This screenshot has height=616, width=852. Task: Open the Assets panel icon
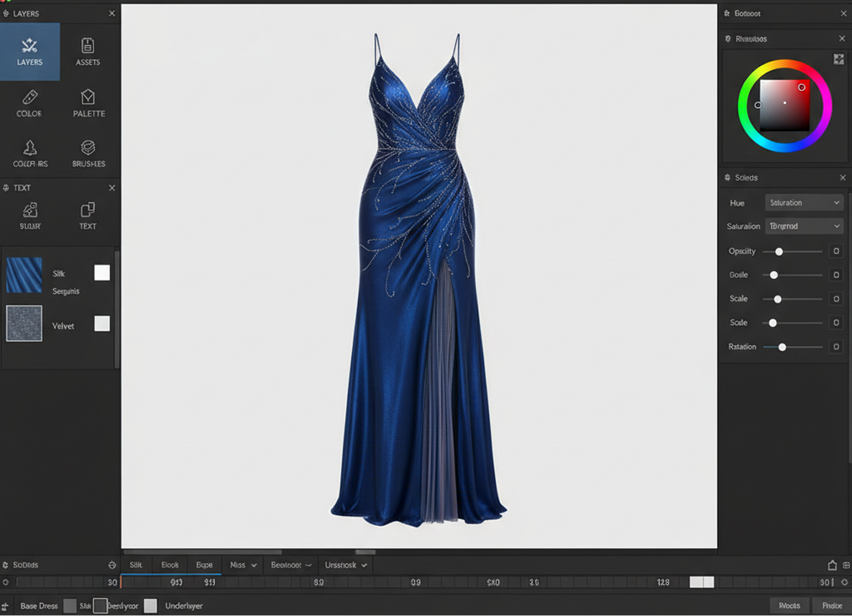[88, 52]
